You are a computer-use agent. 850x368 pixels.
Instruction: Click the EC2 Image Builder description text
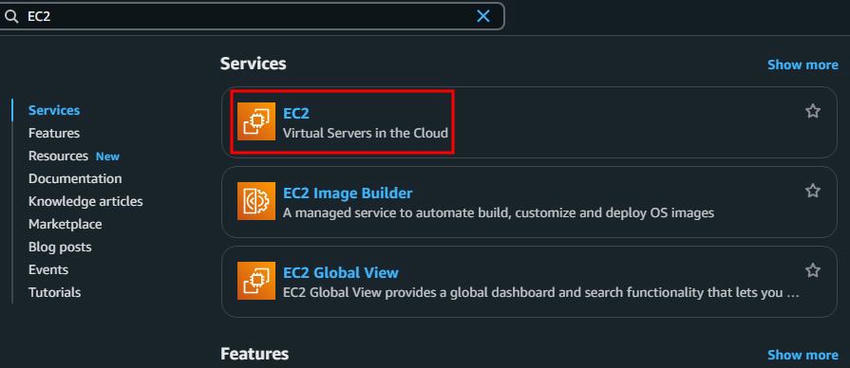click(498, 212)
